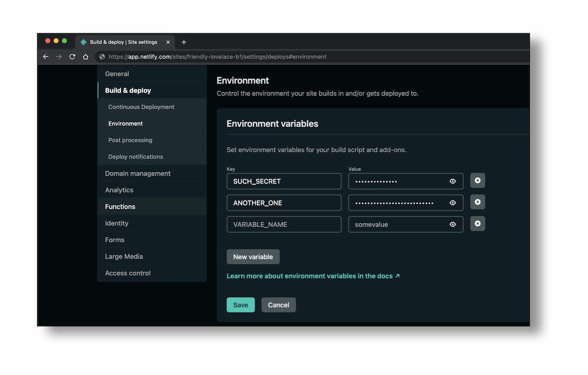The image size is (588, 375).
Task: Save the environment variable changes
Action: [241, 305]
